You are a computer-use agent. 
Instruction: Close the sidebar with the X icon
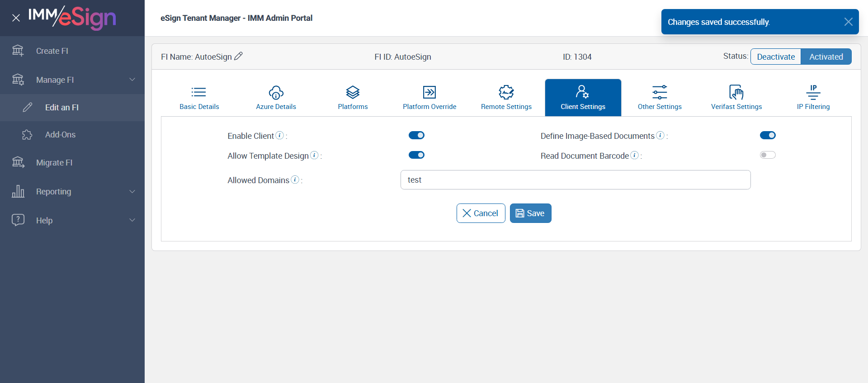click(x=16, y=18)
